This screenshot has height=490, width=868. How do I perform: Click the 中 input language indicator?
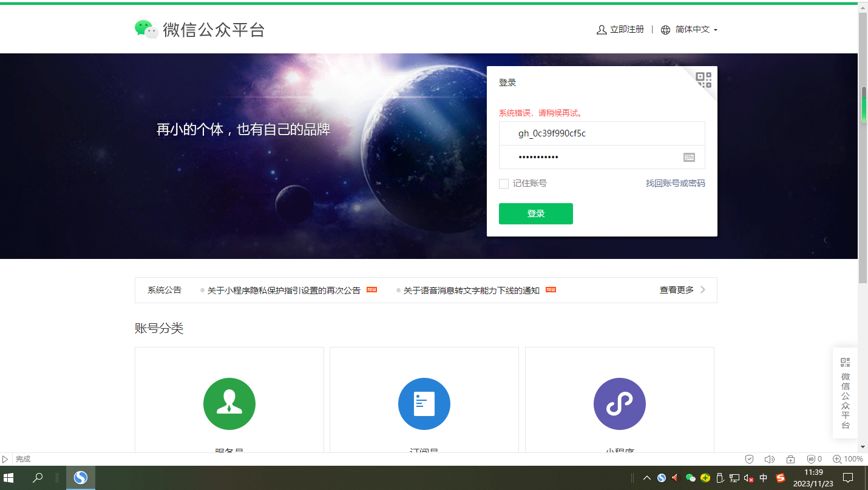click(764, 478)
